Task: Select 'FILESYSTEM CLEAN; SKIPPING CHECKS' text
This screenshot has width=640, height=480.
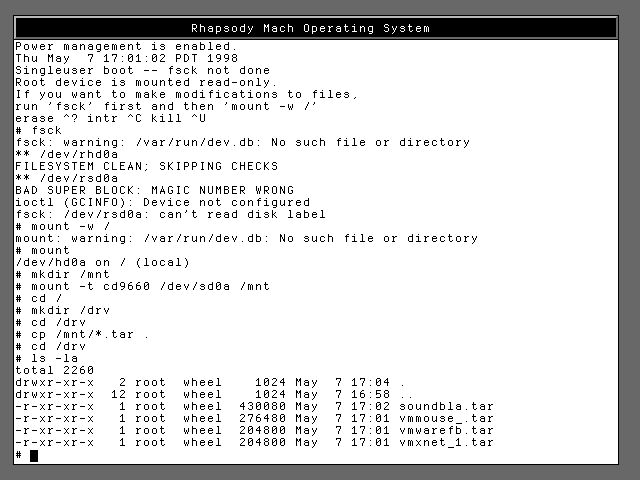Action: [x=147, y=167]
